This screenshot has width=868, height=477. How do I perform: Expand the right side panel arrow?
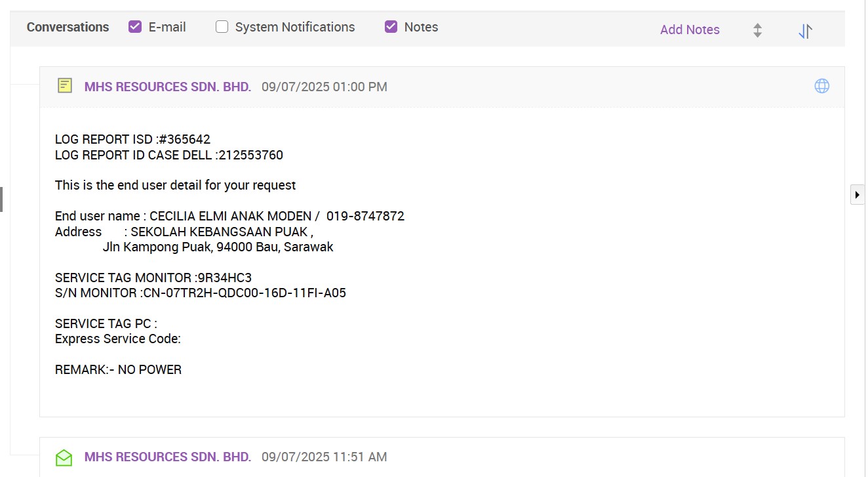coord(857,195)
